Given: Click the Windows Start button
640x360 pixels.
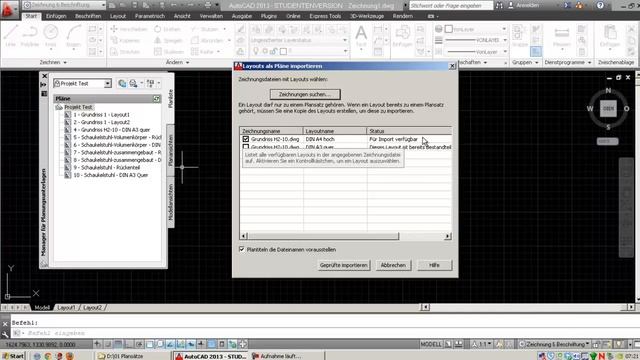Looking at the screenshot, I should 13,356.
